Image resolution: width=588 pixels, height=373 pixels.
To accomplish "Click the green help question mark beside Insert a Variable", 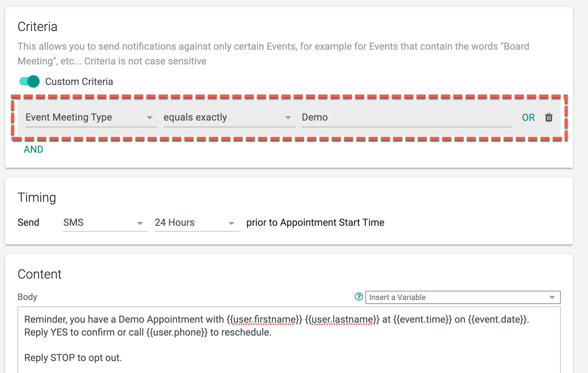I will pos(358,297).
